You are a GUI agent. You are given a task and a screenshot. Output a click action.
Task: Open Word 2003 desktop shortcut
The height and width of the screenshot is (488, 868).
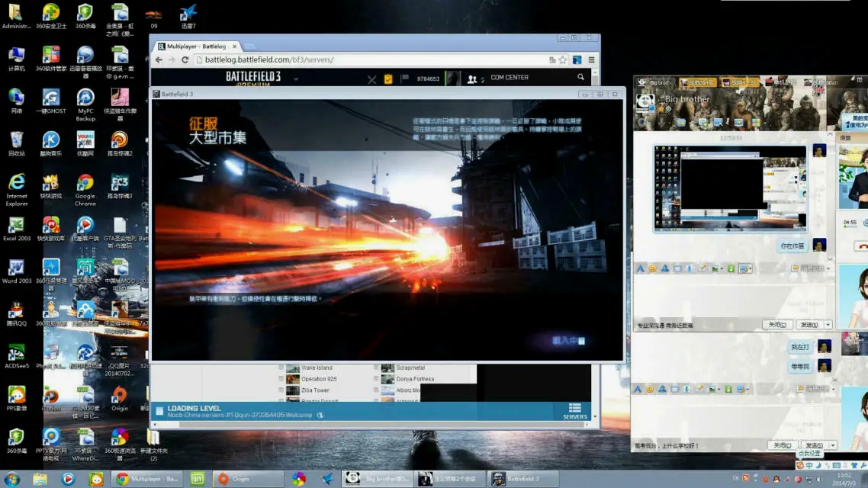(x=17, y=271)
